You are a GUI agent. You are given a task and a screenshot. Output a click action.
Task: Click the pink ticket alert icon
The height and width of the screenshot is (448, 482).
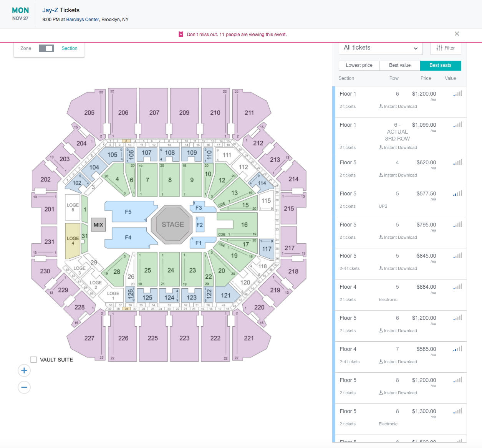pos(181,34)
